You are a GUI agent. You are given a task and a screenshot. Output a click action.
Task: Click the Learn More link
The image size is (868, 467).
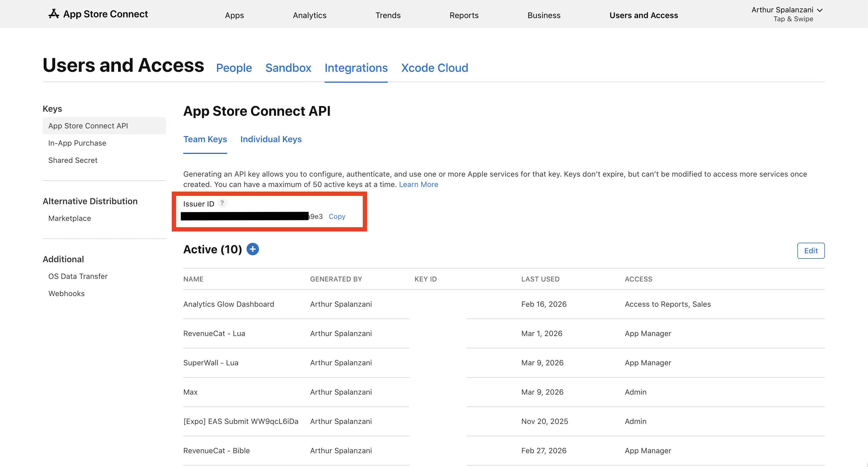click(x=418, y=184)
